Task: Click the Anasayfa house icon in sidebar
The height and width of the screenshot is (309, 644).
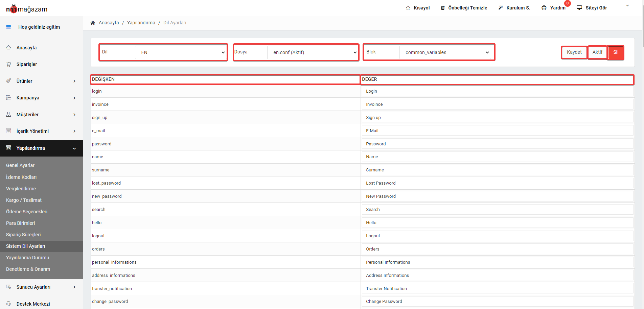Action: [8, 47]
